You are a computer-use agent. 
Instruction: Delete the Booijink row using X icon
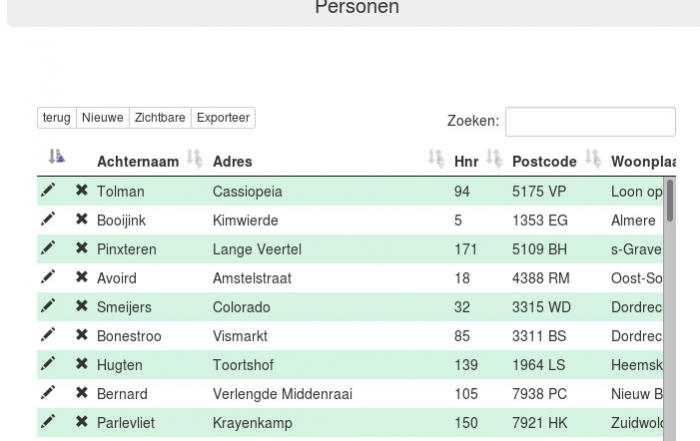click(x=82, y=219)
